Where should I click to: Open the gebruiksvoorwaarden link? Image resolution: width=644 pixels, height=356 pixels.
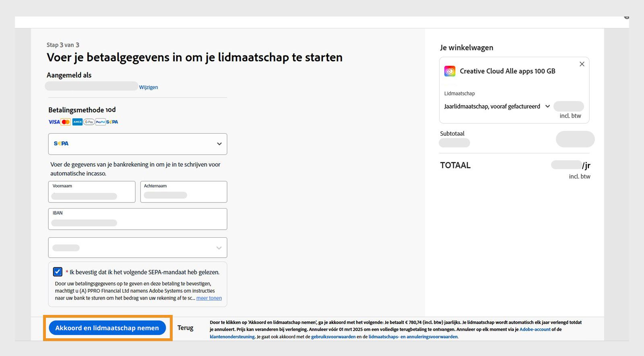[333, 337]
